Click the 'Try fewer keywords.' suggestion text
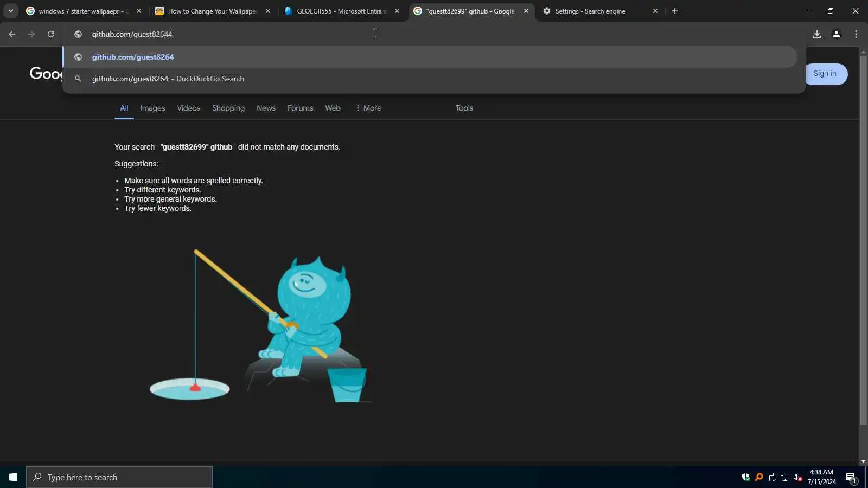This screenshot has width=868, height=488. click(x=158, y=208)
